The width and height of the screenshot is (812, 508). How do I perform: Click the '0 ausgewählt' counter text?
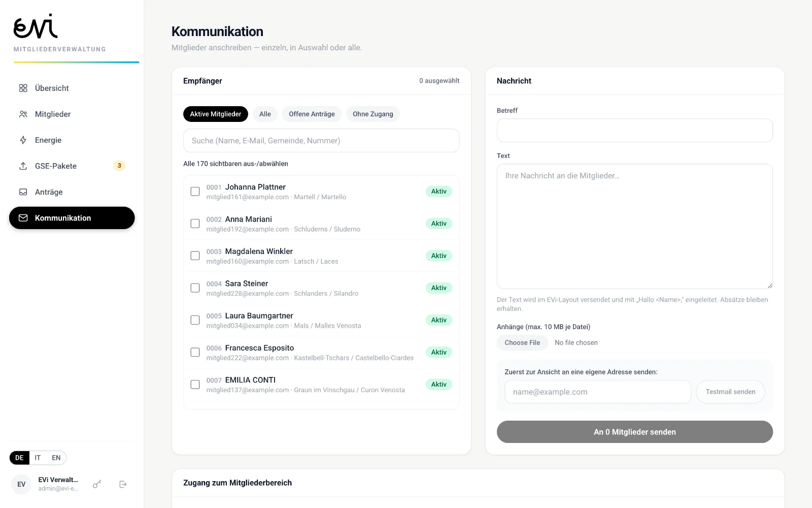pyautogui.click(x=439, y=81)
